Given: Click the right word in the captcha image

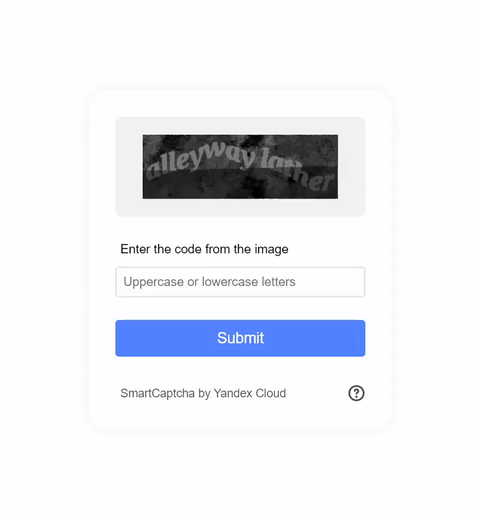Looking at the screenshot, I should point(297,170).
